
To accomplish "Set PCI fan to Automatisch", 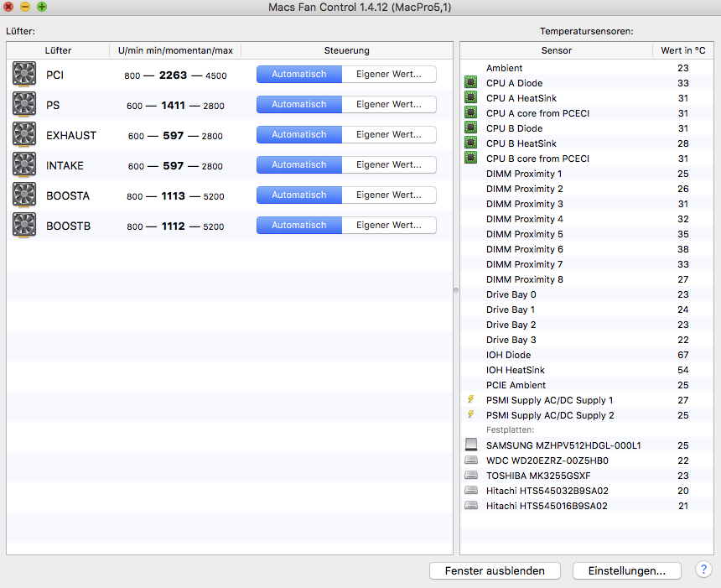I will 299,74.
